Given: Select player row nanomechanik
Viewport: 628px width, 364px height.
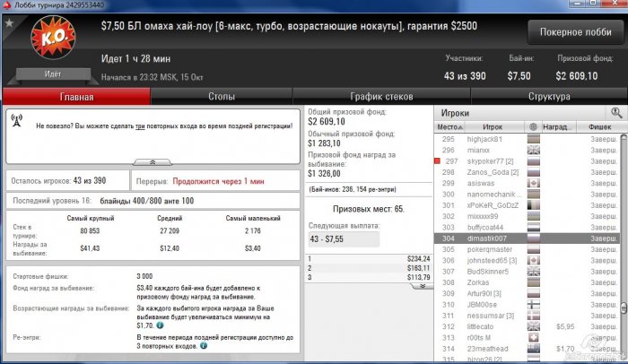Looking at the screenshot, I should pos(527,195).
